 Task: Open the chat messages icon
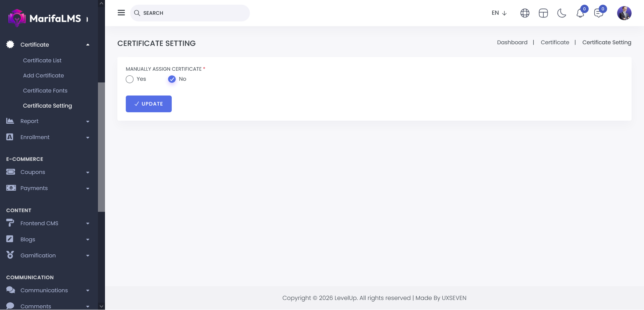598,13
